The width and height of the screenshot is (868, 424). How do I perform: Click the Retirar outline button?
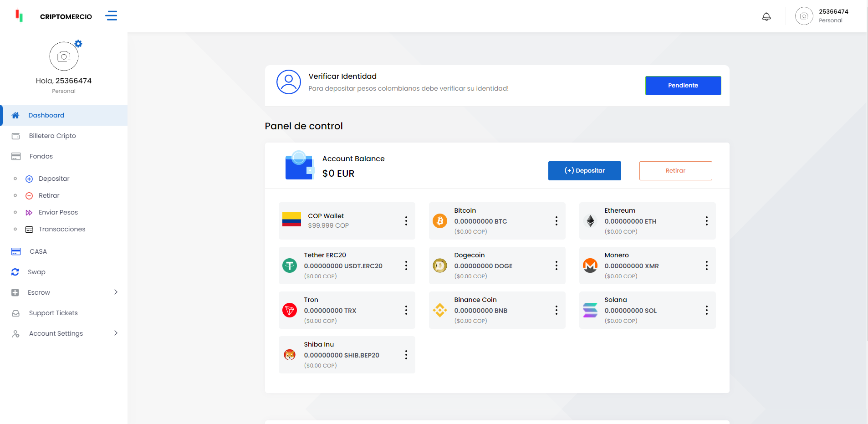coord(675,171)
